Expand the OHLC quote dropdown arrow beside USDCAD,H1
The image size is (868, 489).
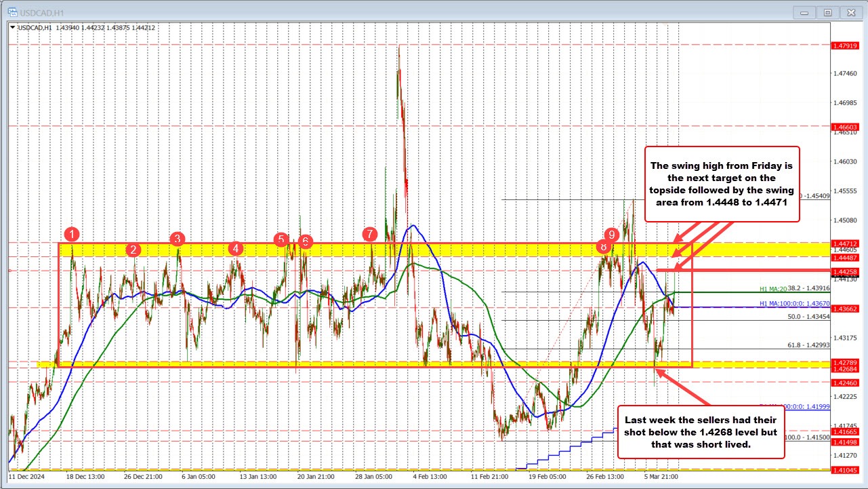pos(12,28)
